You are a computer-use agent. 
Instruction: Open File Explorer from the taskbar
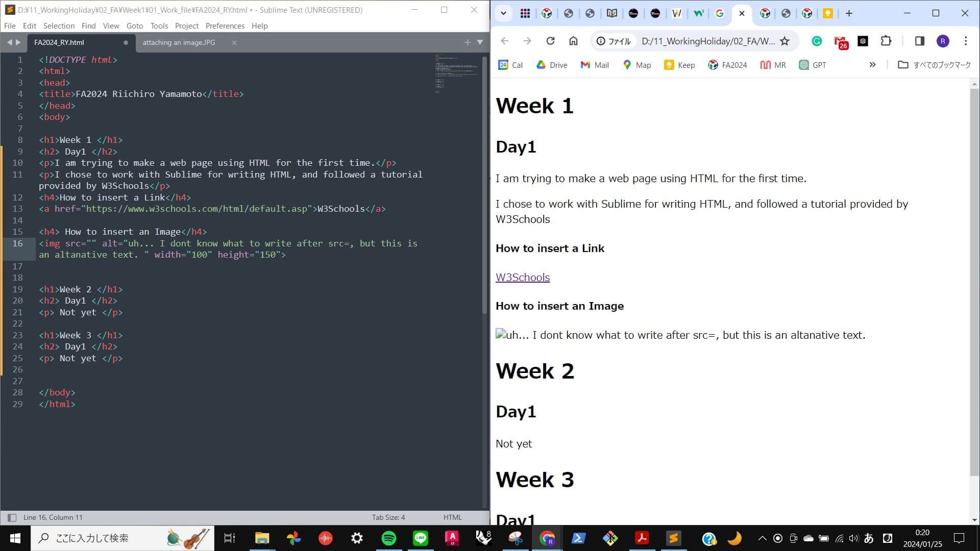pos(262,538)
